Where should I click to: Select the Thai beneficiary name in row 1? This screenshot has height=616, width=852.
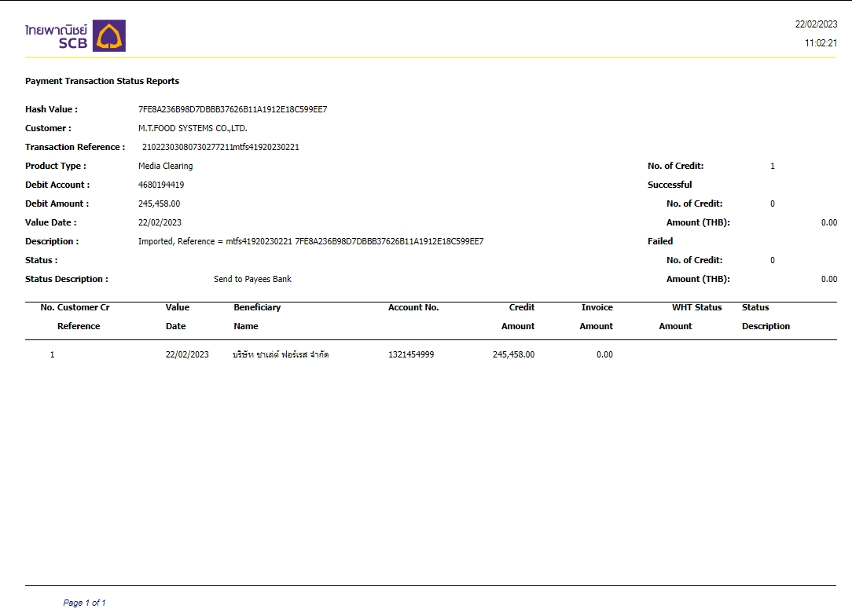pyautogui.click(x=281, y=354)
